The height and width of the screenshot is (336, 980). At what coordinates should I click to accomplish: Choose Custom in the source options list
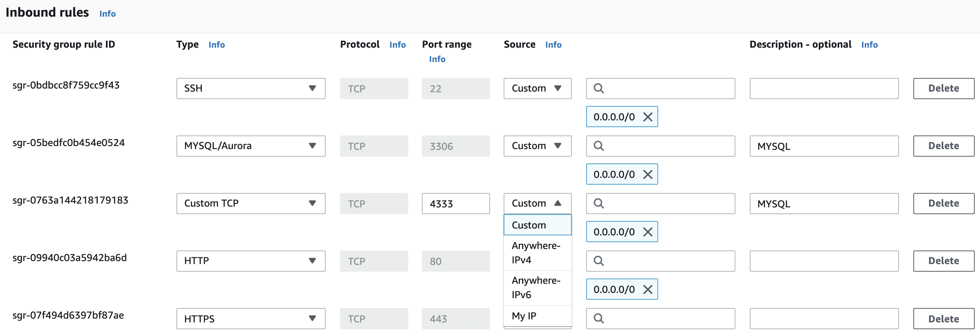pyautogui.click(x=537, y=225)
